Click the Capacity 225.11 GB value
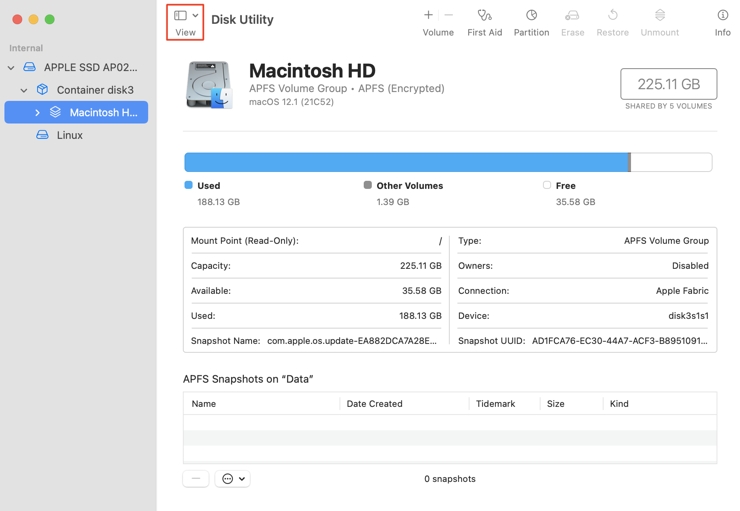 pyautogui.click(x=420, y=266)
